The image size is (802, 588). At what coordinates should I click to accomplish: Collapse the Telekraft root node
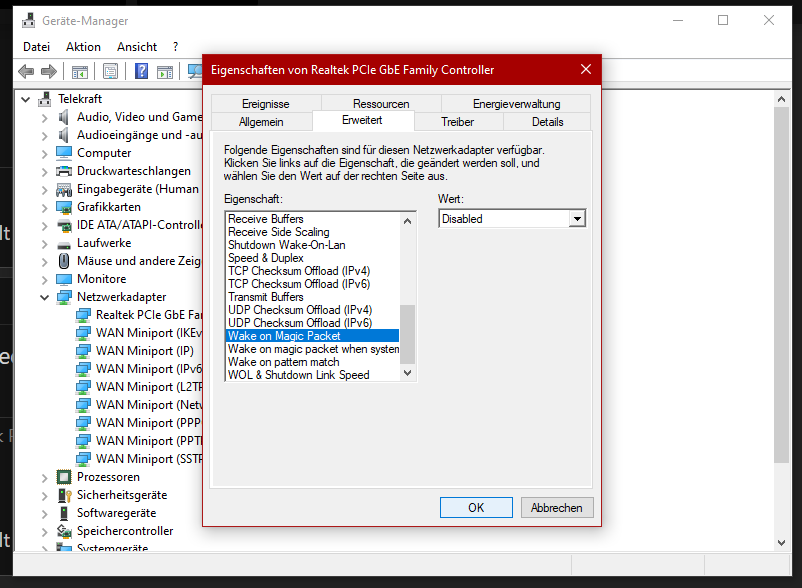[x=26, y=99]
